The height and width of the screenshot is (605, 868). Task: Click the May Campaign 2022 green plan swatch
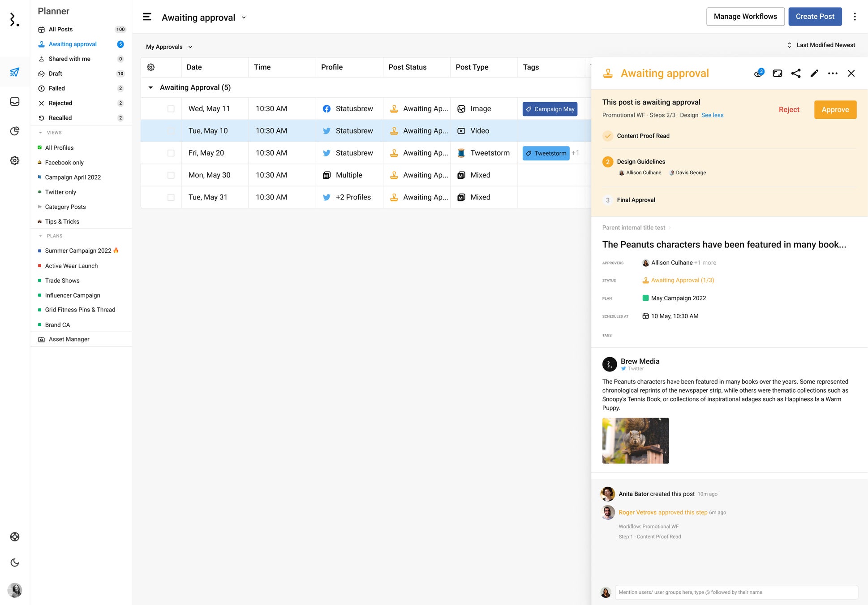click(645, 298)
